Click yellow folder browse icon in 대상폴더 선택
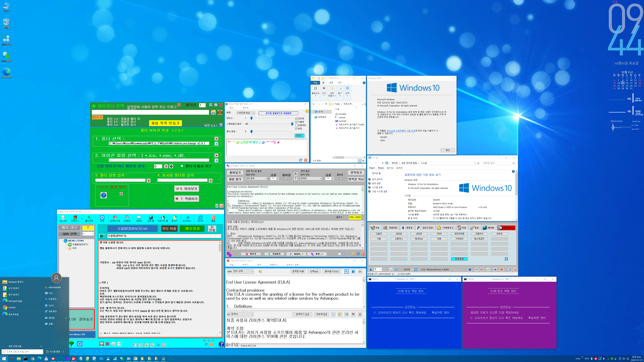 coord(213,112)
